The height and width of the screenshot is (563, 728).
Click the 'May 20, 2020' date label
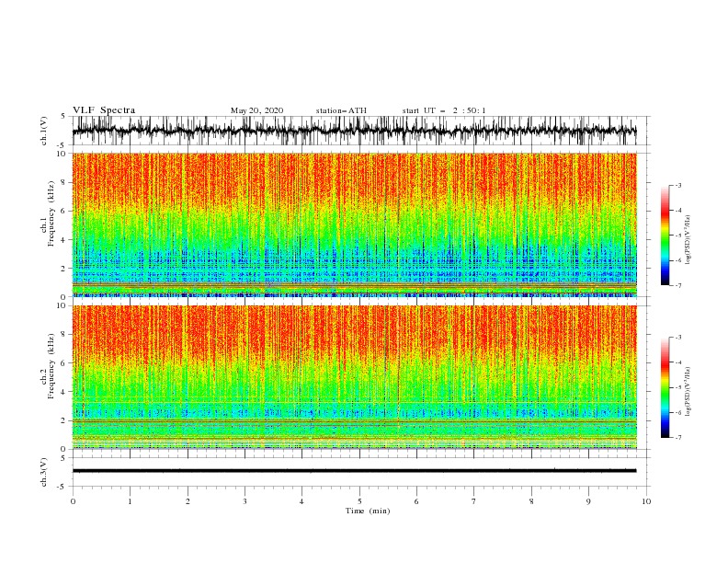256,110
